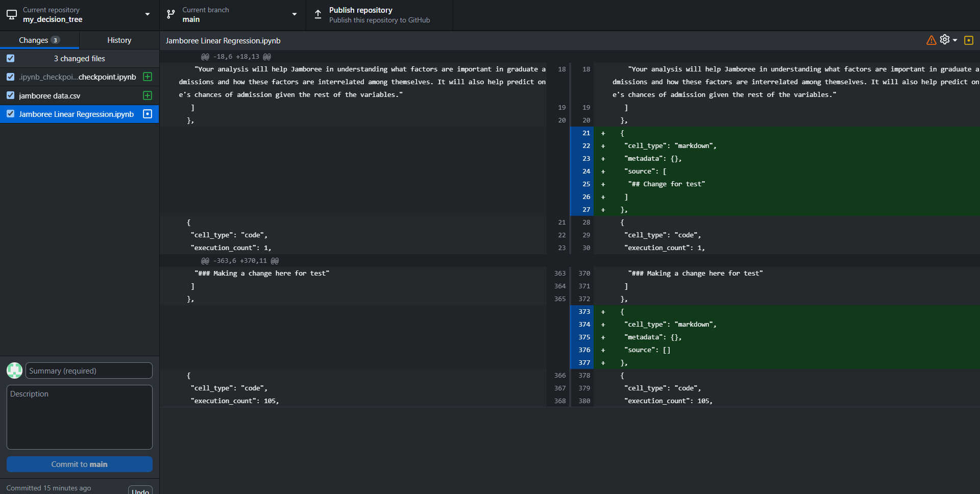Select the Changes tab
This screenshot has width=980, height=494.
[x=39, y=40]
